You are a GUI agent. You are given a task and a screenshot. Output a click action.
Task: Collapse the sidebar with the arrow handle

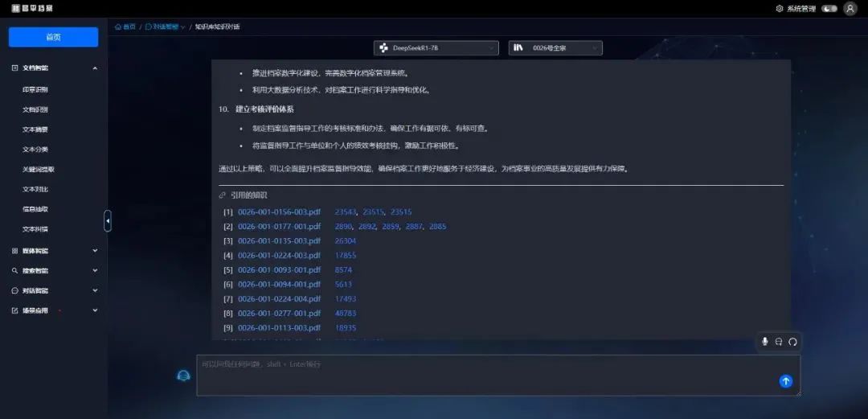click(108, 220)
